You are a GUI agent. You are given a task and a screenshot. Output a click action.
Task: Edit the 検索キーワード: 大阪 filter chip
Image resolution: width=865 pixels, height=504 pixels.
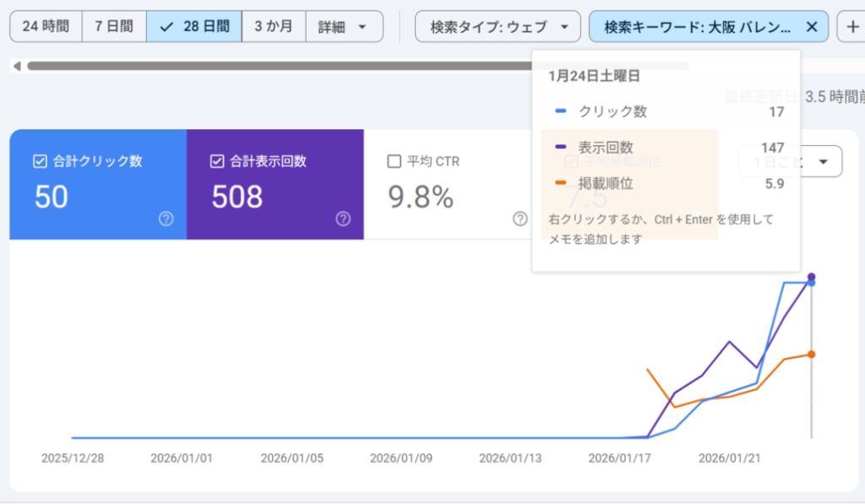click(697, 27)
